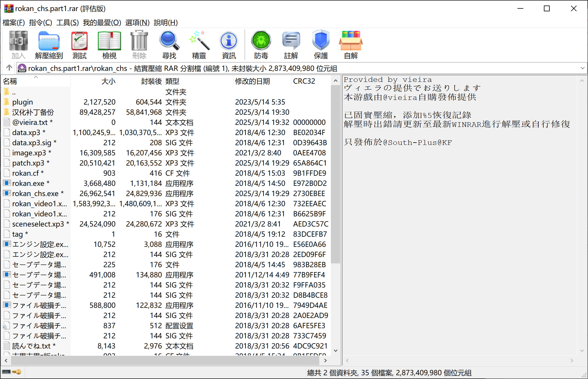Select rokan_chs.exe in the file list

click(35, 193)
